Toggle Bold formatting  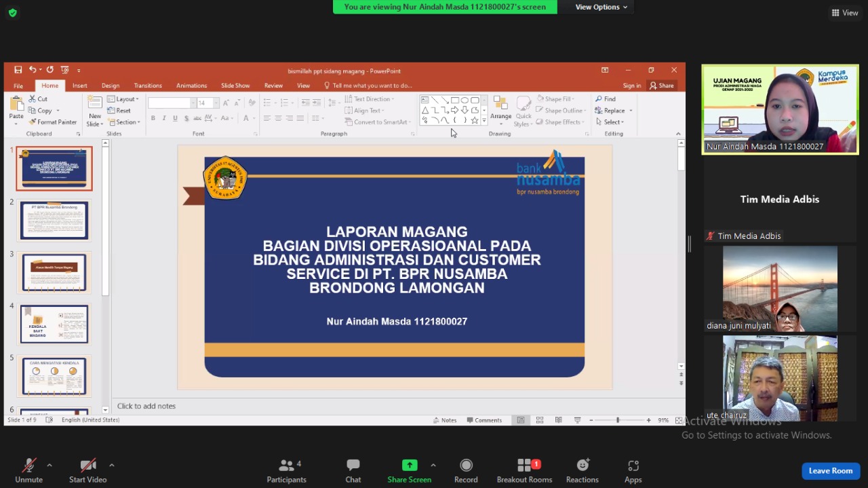pyautogui.click(x=153, y=118)
